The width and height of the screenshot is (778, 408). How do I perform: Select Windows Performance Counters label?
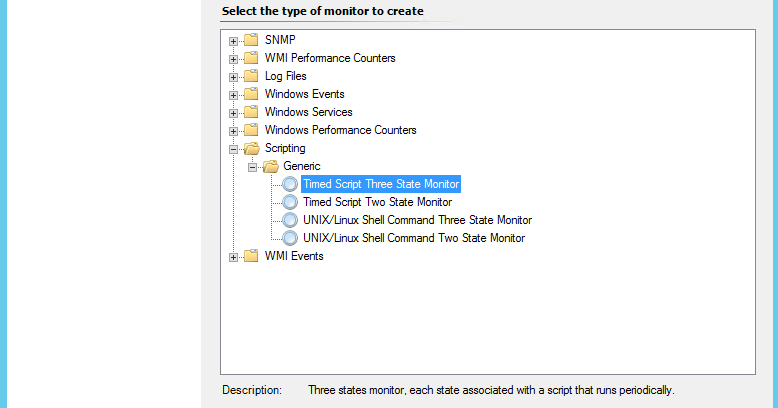click(340, 130)
